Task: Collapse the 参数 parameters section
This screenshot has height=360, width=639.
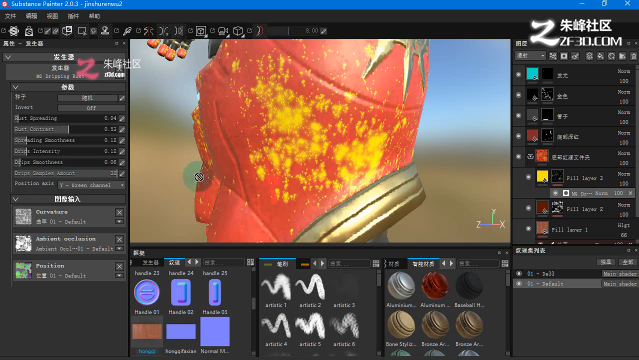Action: 15,87
